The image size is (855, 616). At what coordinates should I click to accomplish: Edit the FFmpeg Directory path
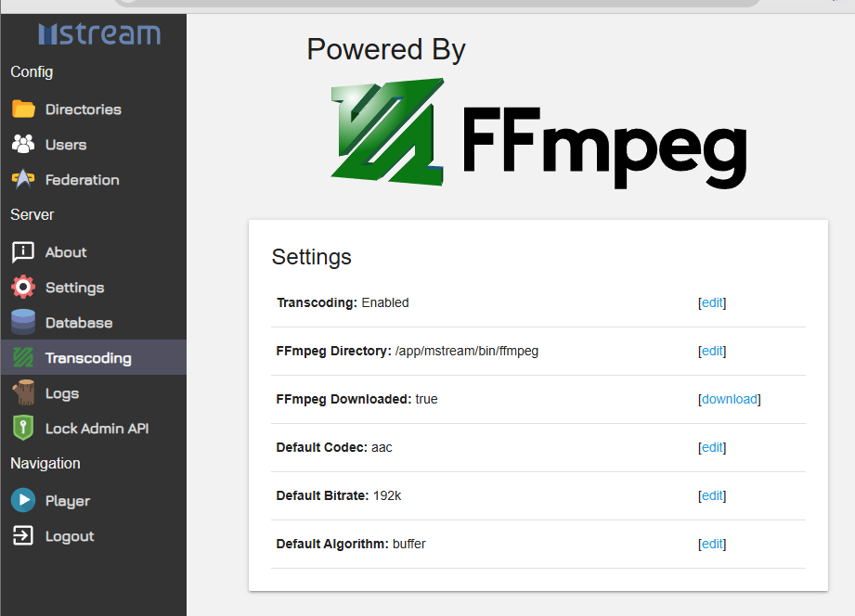pyautogui.click(x=712, y=351)
